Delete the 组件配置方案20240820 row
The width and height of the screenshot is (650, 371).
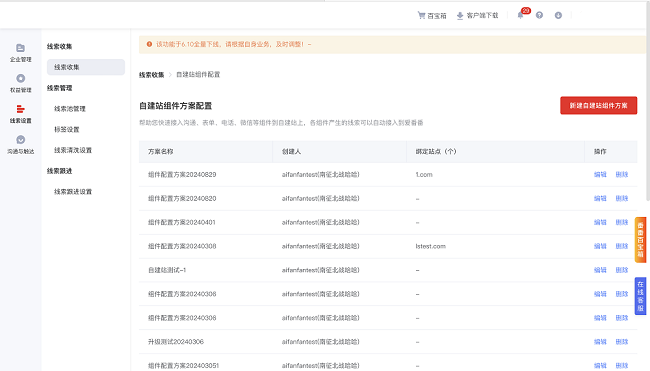[621, 199]
